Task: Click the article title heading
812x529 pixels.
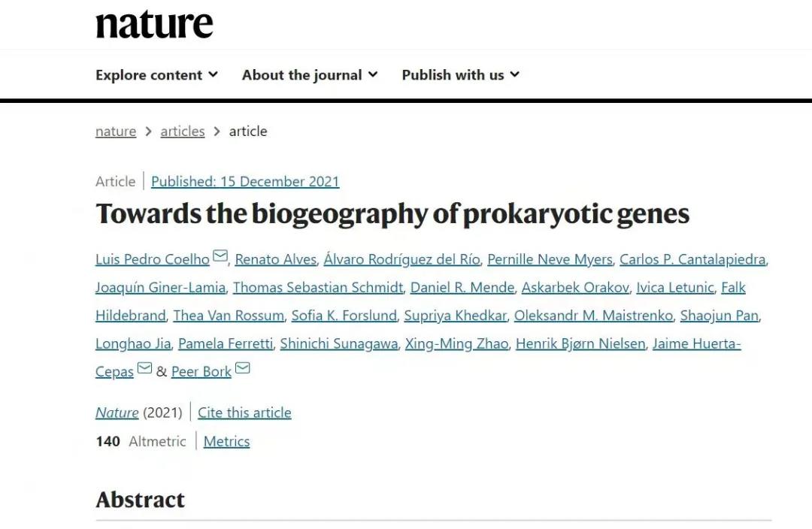Action: click(x=392, y=215)
